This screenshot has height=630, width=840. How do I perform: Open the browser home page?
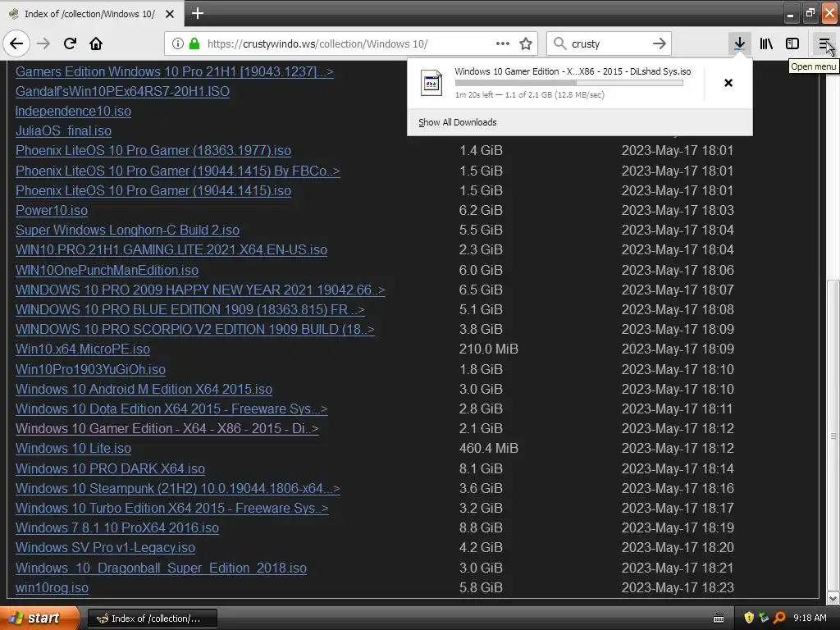(x=96, y=43)
